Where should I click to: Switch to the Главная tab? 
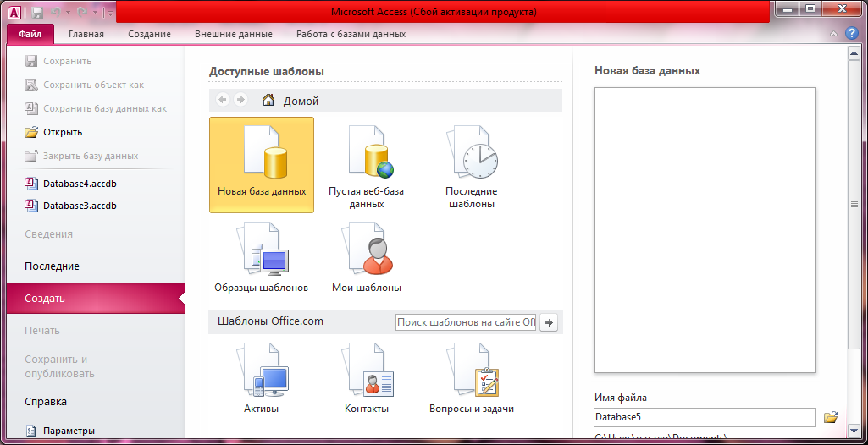point(86,34)
